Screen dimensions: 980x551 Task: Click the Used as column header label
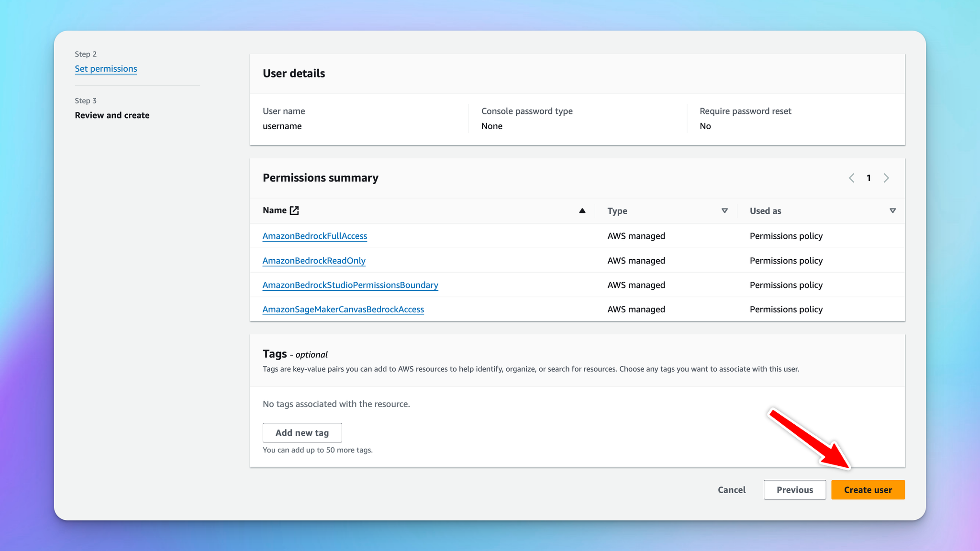[765, 211]
